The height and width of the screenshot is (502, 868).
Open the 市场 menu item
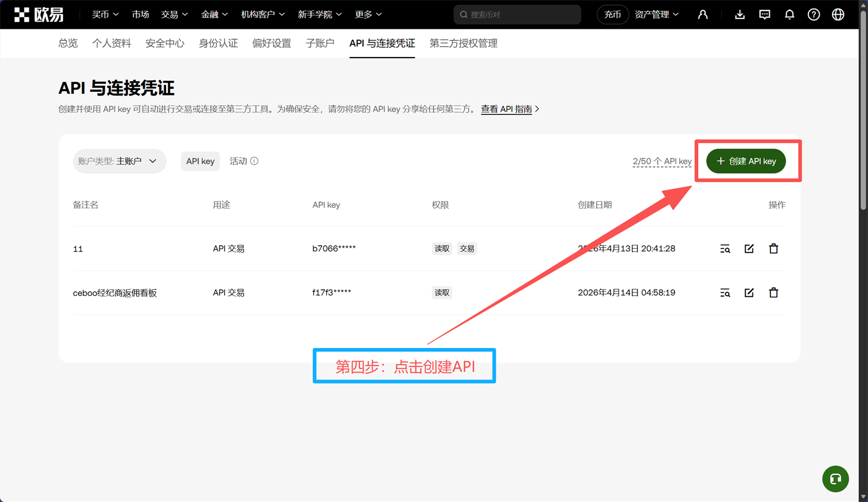coord(141,15)
